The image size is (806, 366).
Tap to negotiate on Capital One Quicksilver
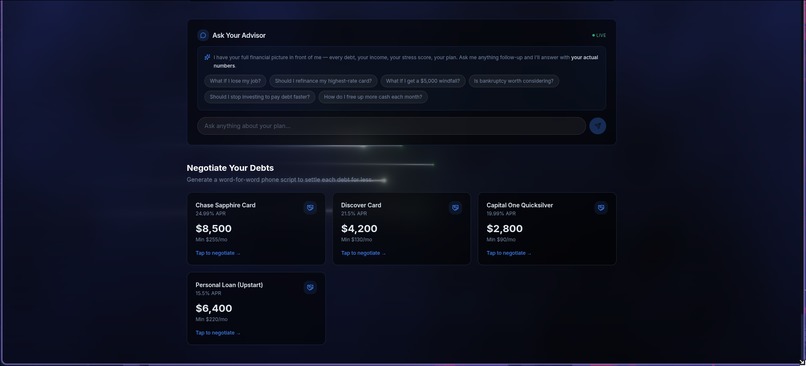tap(509, 253)
